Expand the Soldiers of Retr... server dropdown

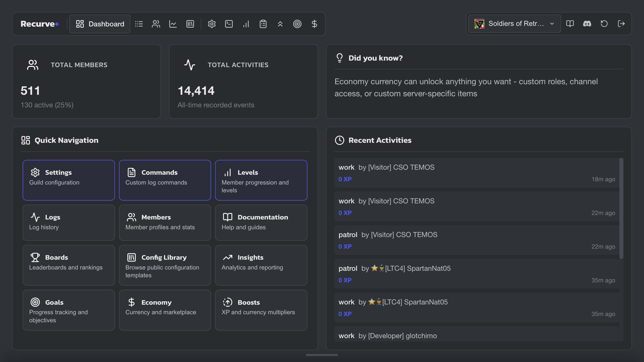point(514,24)
